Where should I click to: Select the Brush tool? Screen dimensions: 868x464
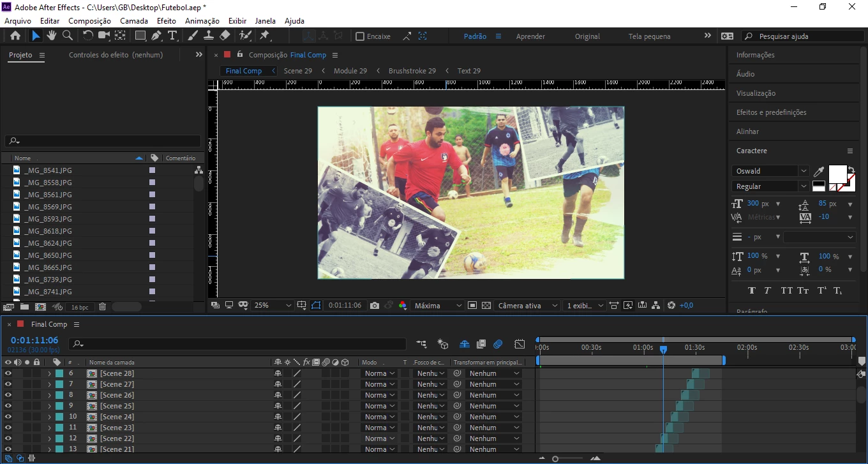(x=193, y=36)
